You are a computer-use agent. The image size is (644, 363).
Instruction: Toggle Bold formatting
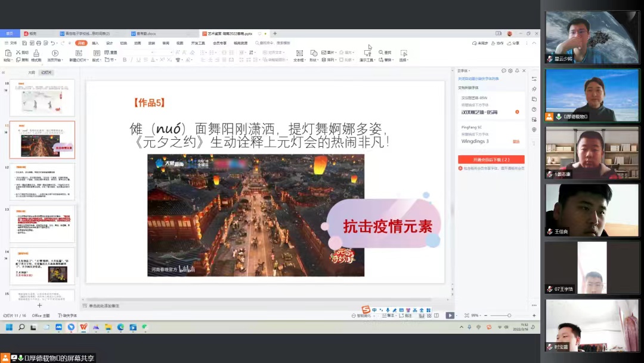125,60
